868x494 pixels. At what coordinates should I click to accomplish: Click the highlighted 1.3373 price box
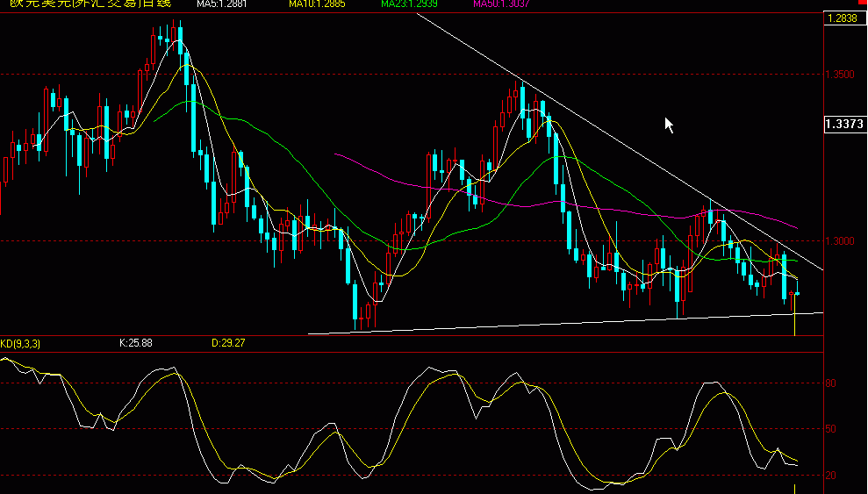click(844, 125)
